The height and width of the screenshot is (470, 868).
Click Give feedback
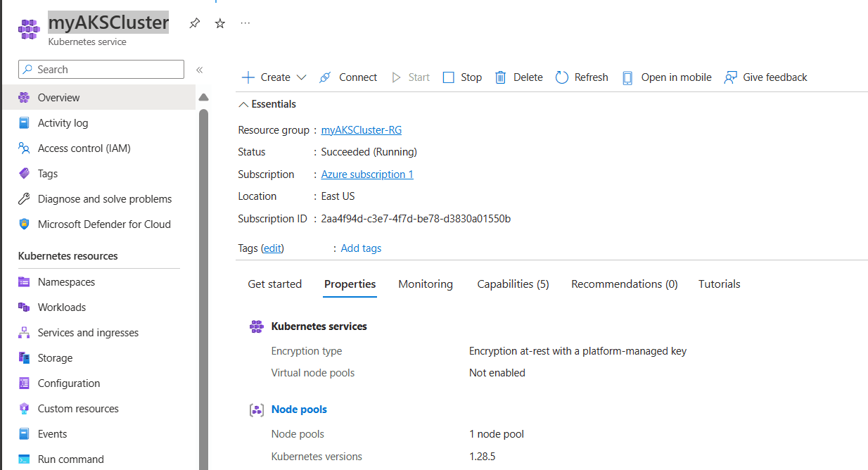point(766,77)
